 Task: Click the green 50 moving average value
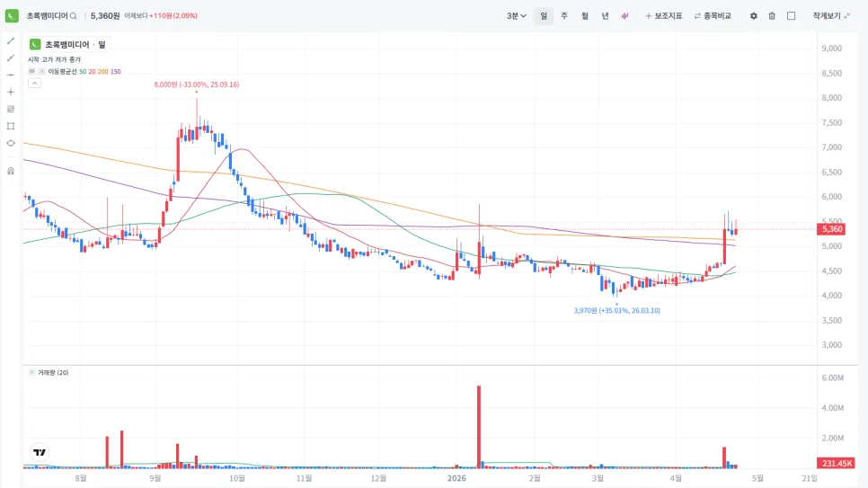(83, 72)
